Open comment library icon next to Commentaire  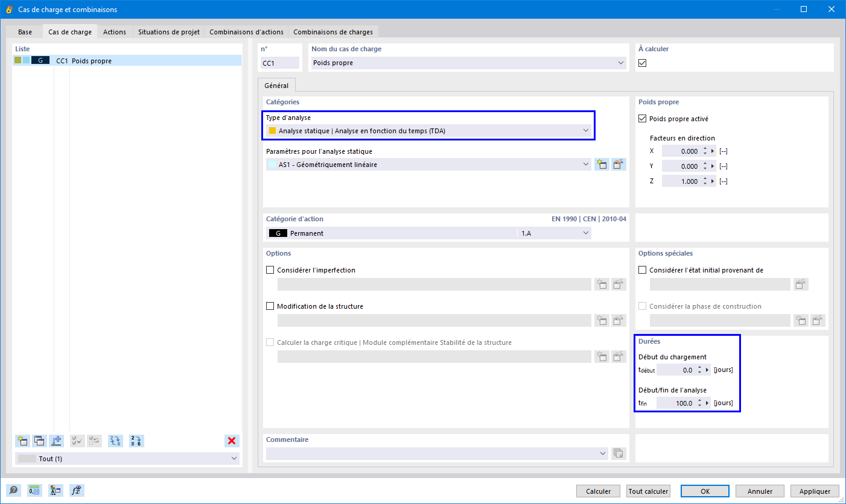(x=619, y=453)
